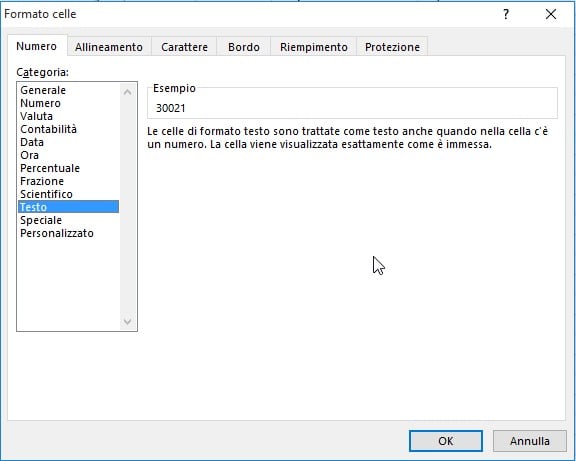Select the Valuta category
Image resolution: width=576 pixels, height=461 pixels.
click(36, 116)
